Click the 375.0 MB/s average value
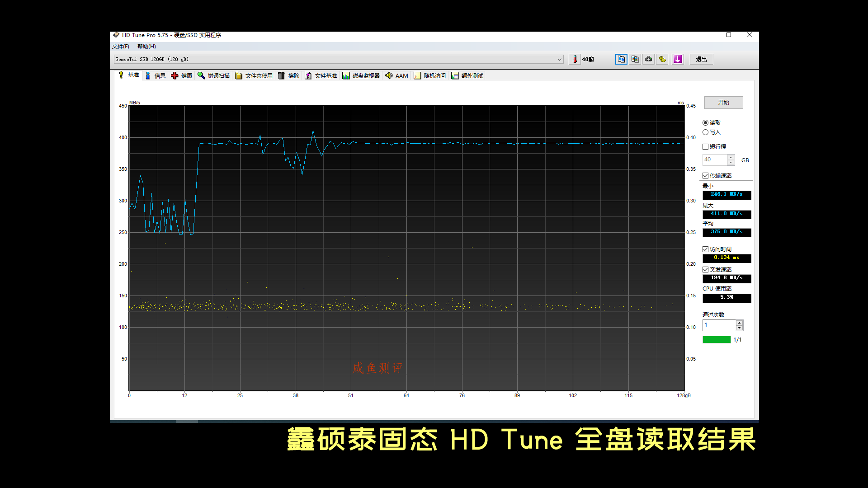 click(727, 232)
